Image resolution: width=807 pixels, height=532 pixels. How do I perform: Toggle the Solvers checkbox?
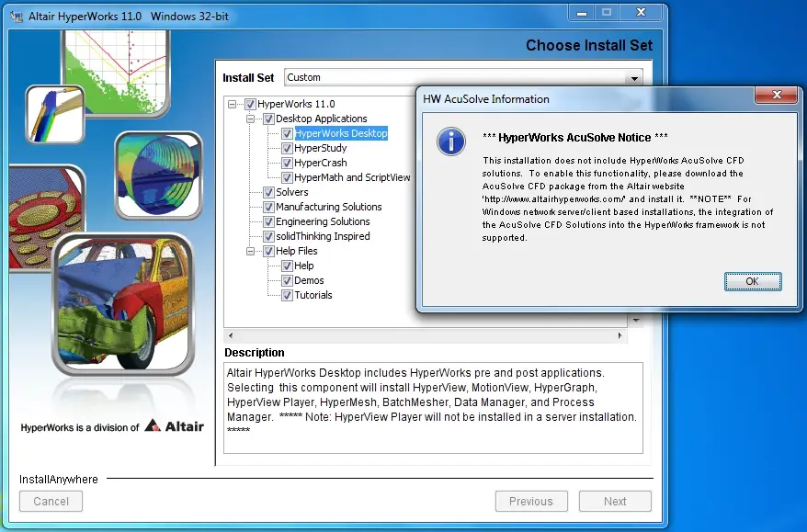click(x=268, y=192)
